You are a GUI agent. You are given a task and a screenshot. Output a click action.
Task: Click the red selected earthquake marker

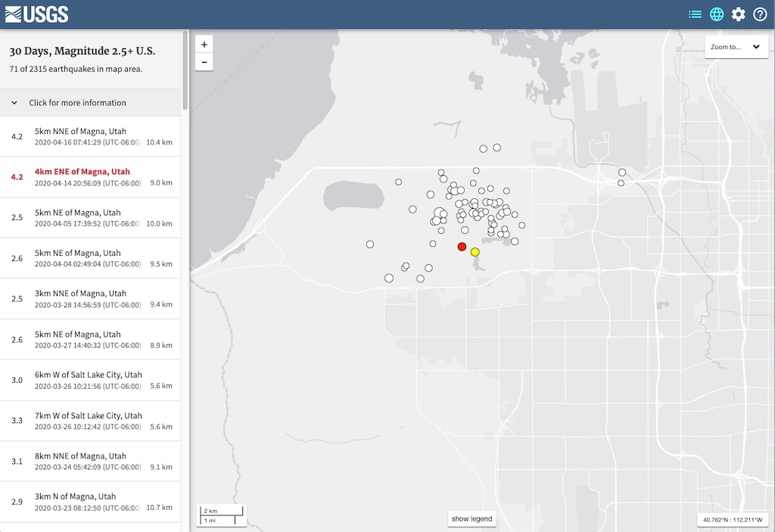[462, 247]
